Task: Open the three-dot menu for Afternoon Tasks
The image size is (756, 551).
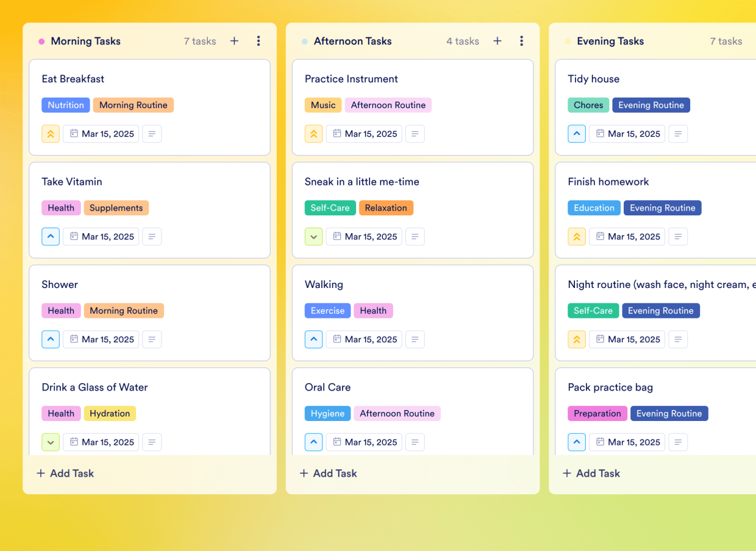Action: point(522,41)
